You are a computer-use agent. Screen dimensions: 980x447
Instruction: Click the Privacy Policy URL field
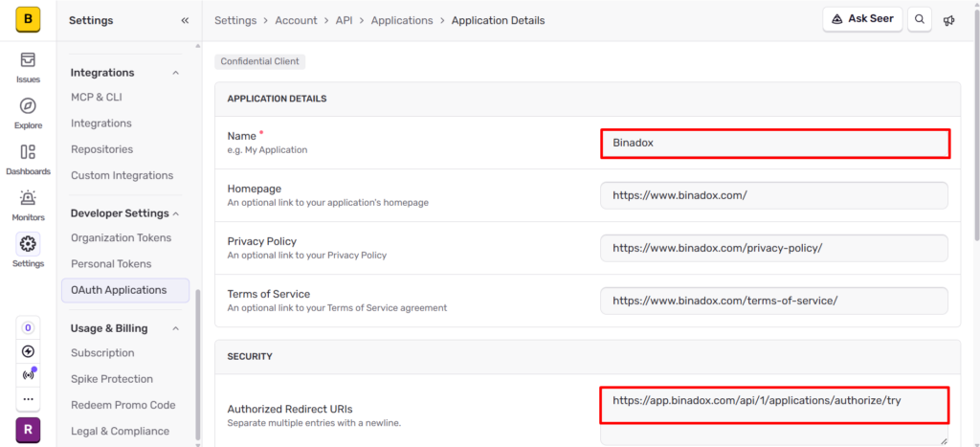pyautogui.click(x=773, y=248)
